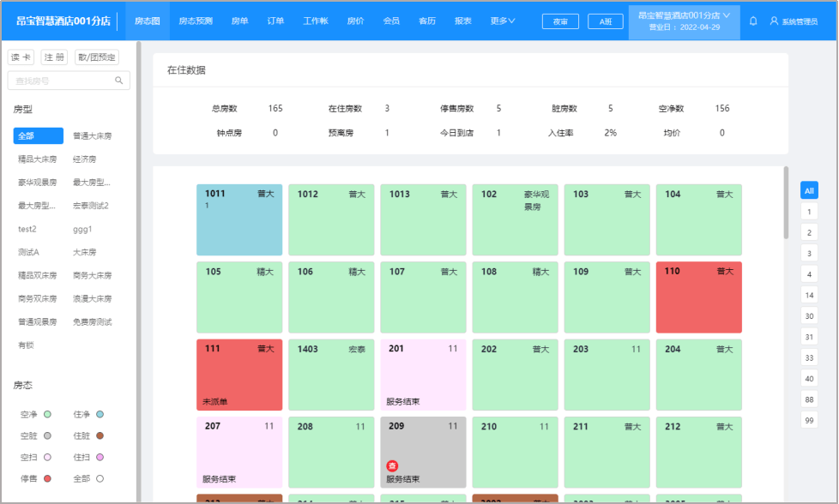Click the 夜审 button
This screenshot has height=504, width=839.
pos(560,21)
